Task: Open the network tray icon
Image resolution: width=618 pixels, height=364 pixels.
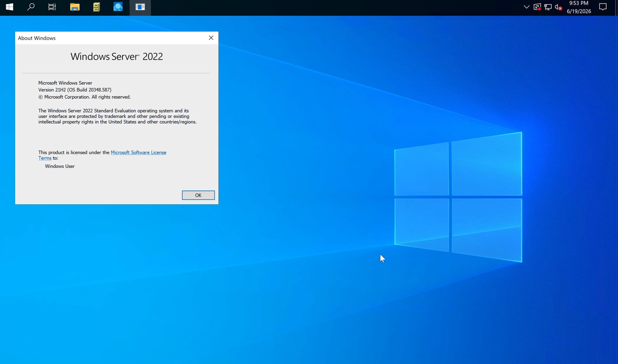Action: click(548, 7)
